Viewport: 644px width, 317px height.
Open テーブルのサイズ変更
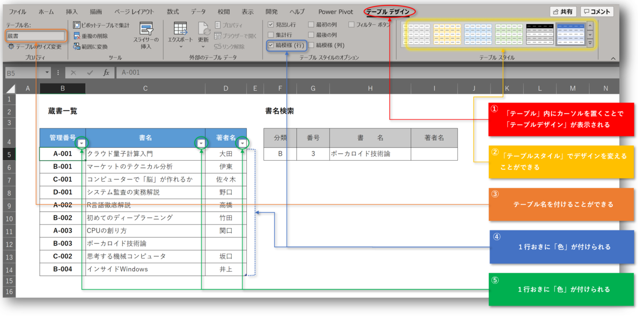pos(35,47)
